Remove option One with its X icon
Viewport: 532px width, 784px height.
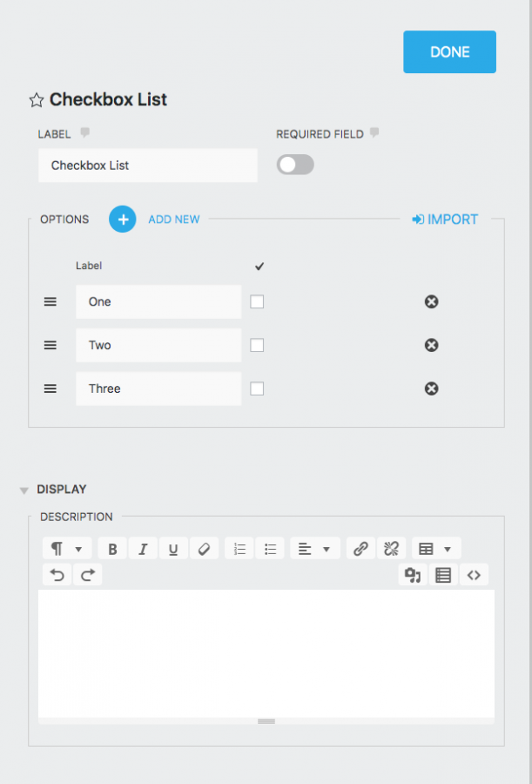(x=432, y=301)
